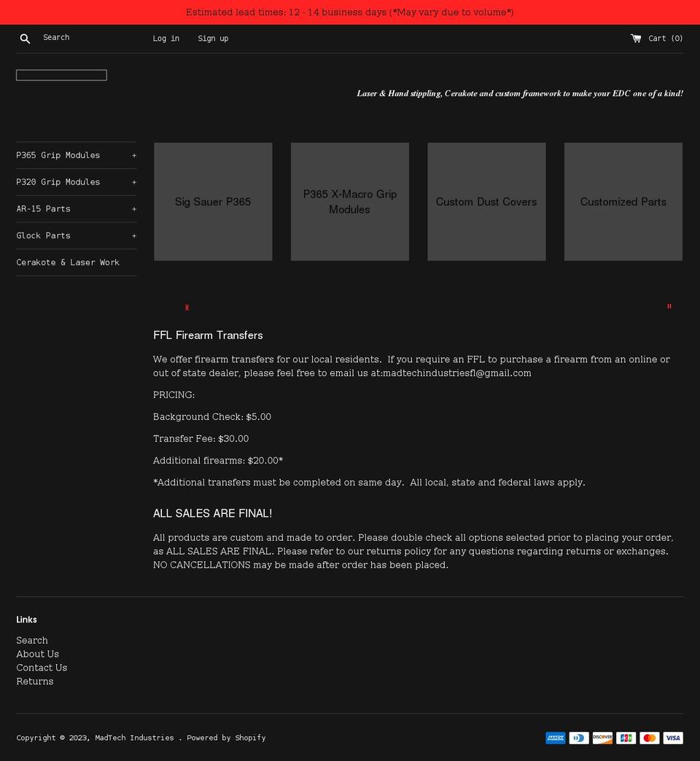Click the JCB payment icon
The height and width of the screenshot is (761, 700).
coord(626,738)
